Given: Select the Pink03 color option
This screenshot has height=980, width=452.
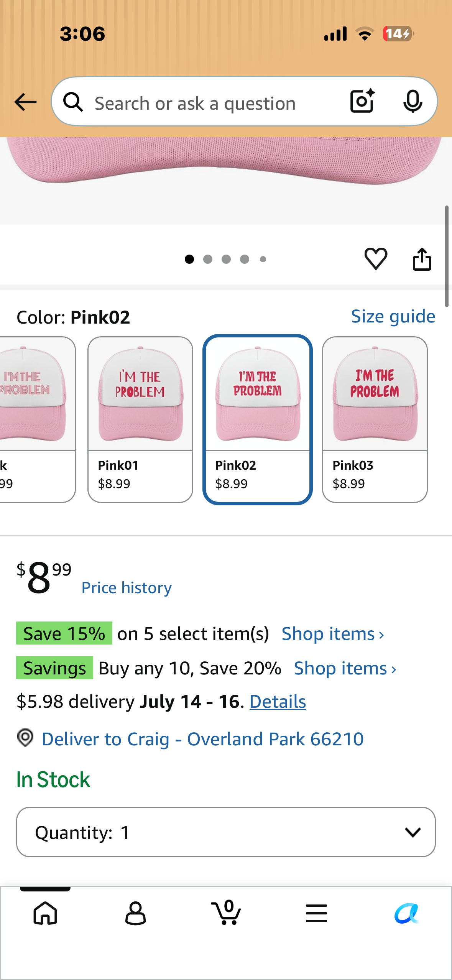Looking at the screenshot, I should click(375, 419).
